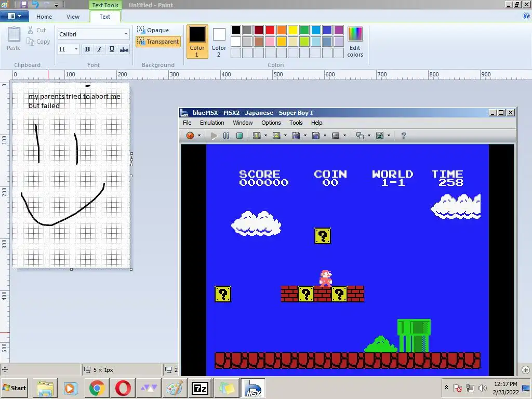The image size is (532, 399).
Task: Click the Copy icon in Clipboard group
Action: tap(31, 42)
